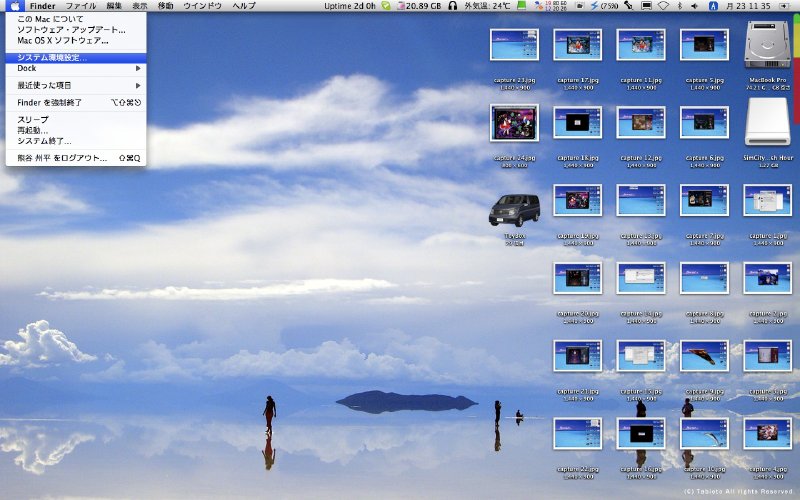Expand the 最近使った項目 submenu
The height and width of the screenshot is (500, 800).
pyautogui.click(x=76, y=85)
